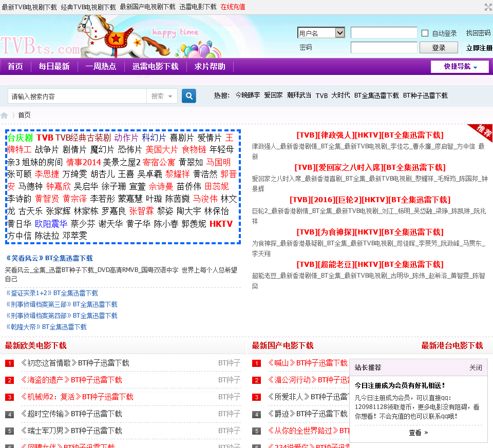Select 迅雷电影下载 in the purple nav bar
Viewport: 493px width, 448px height.
[x=155, y=67]
